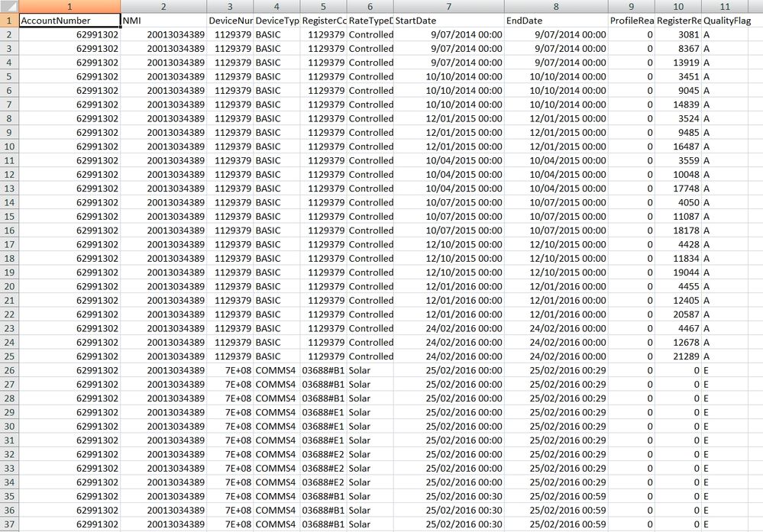Click the AccountNumber header cell
Screen dimensions: 763x532
tap(69, 20)
